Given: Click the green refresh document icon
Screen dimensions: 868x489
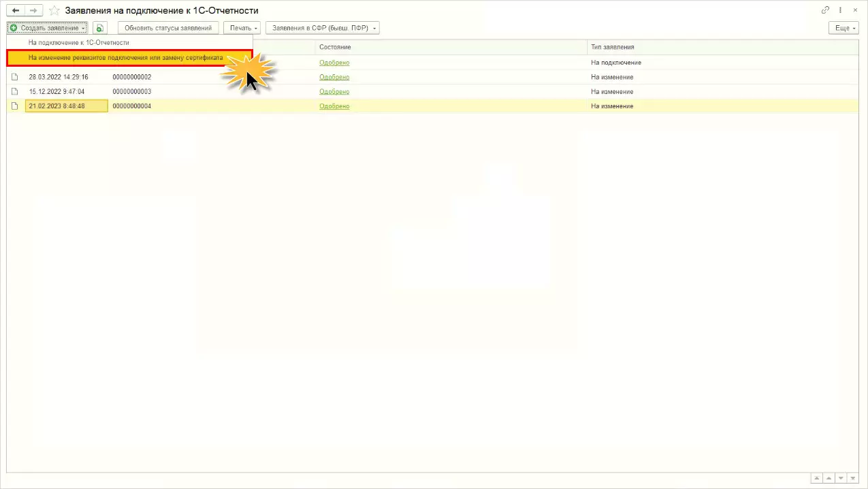Looking at the screenshot, I should (100, 28).
